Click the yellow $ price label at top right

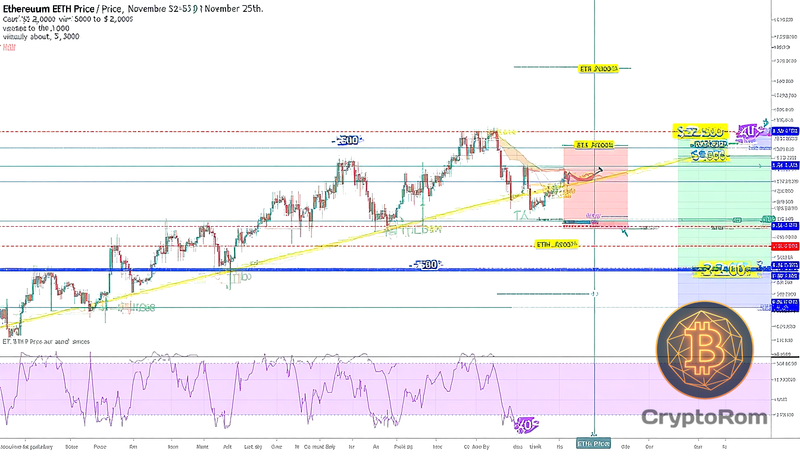pyautogui.click(x=699, y=131)
